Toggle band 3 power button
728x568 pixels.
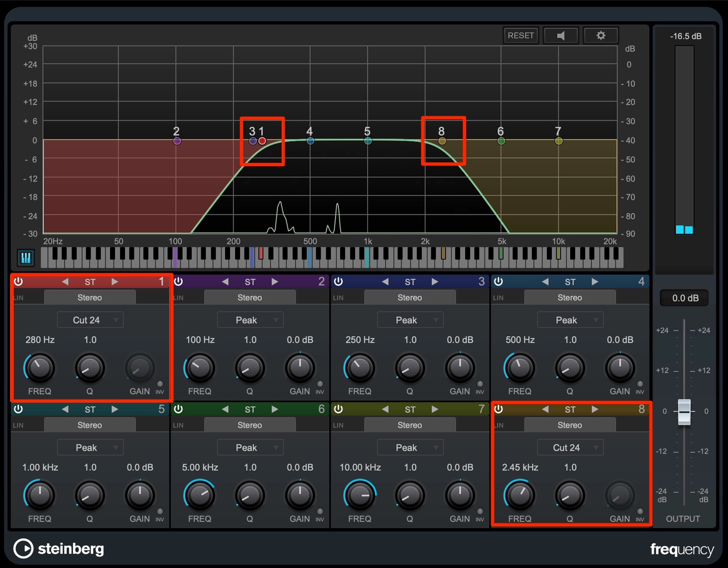338,282
